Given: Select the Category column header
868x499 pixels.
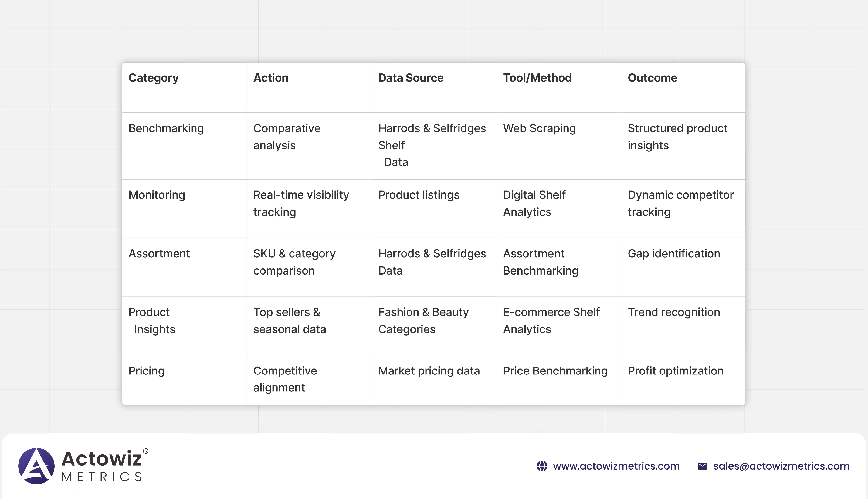Looking at the screenshot, I should click(154, 78).
